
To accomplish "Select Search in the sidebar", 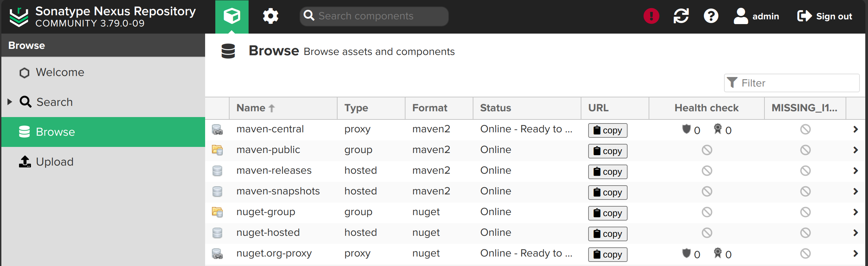I will [x=103, y=102].
